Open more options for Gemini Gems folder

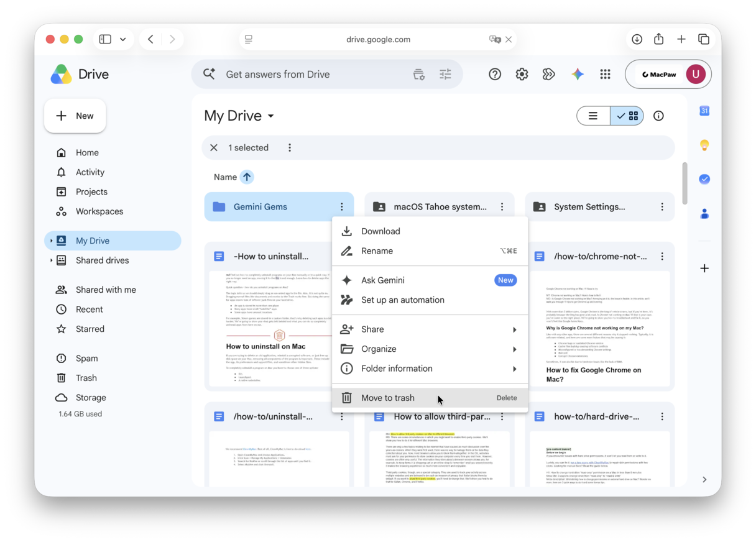tap(341, 206)
